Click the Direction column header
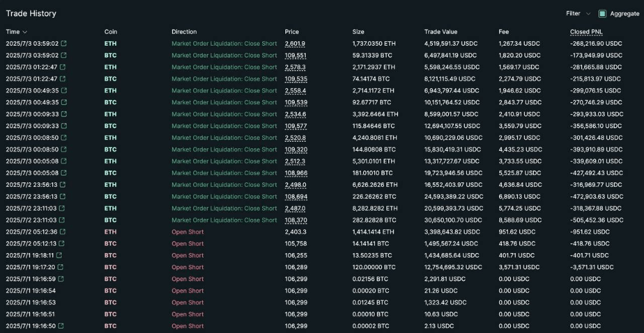This screenshot has width=644, height=333. click(x=184, y=32)
